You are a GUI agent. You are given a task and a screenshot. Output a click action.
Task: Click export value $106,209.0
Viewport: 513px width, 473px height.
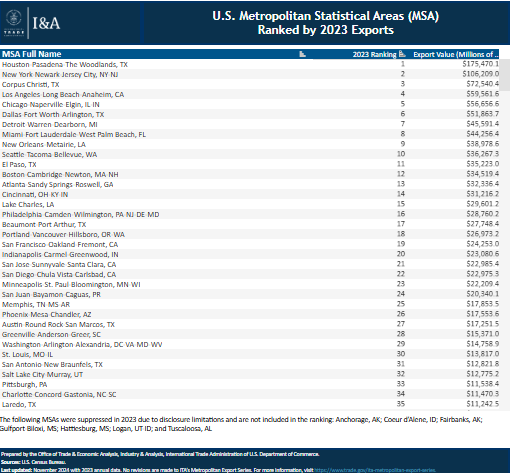click(x=480, y=74)
